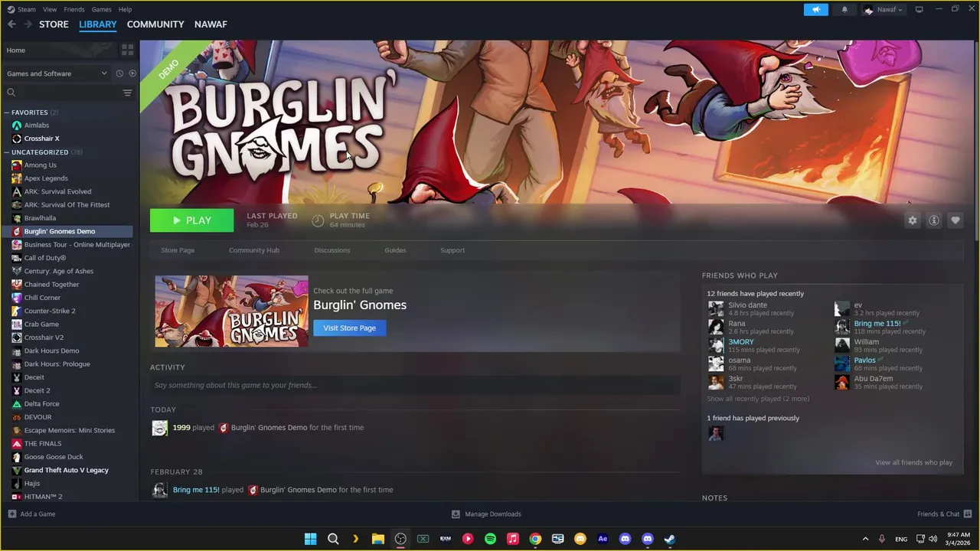The image size is (980, 551).
Task: Select Aimlabs in the library
Action: tap(36, 126)
